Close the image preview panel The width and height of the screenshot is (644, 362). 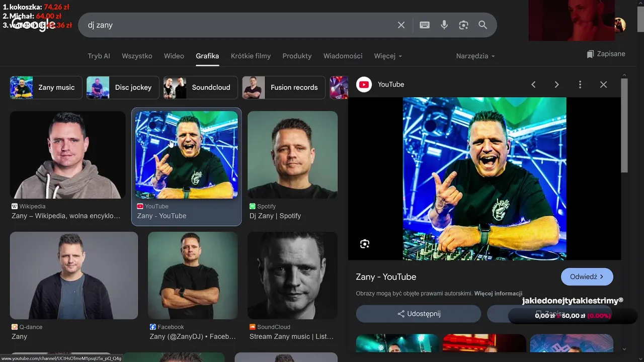click(x=603, y=84)
